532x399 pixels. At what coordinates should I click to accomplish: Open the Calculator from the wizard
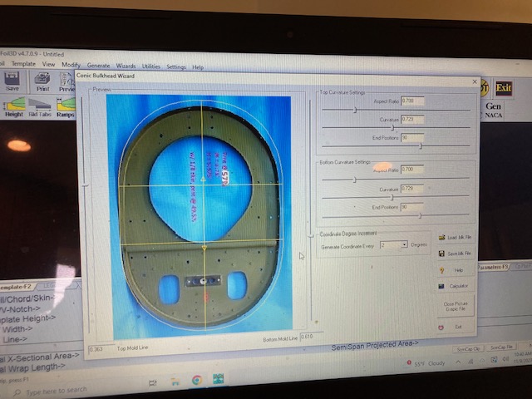point(454,286)
